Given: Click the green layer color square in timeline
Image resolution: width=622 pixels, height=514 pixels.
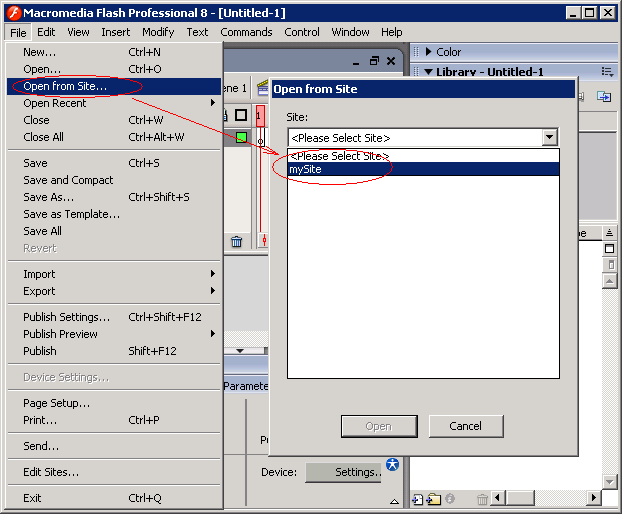Looking at the screenshot, I should [x=241, y=137].
